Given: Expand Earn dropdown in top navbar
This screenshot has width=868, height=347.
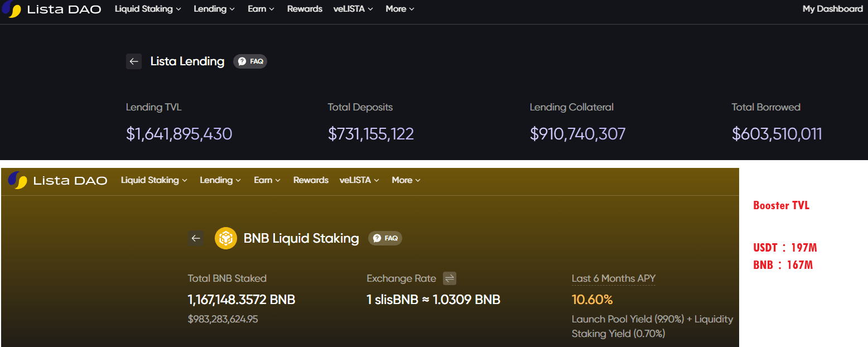Looking at the screenshot, I should point(261,9).
